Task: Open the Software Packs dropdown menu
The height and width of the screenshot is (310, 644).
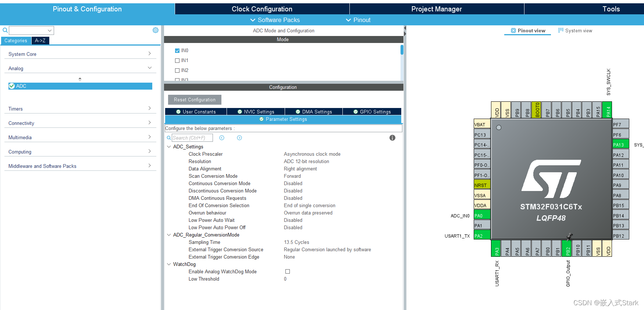Action: [275, 20]
